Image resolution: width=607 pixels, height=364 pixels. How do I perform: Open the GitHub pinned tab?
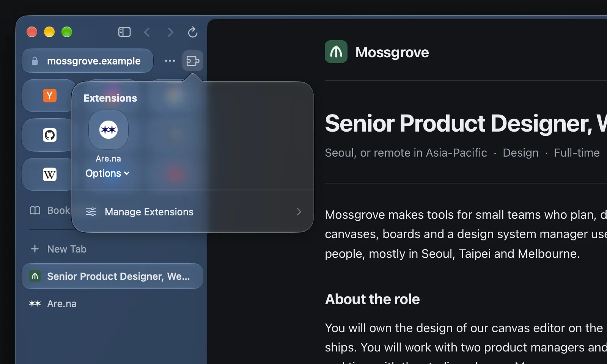coord(49,135)
